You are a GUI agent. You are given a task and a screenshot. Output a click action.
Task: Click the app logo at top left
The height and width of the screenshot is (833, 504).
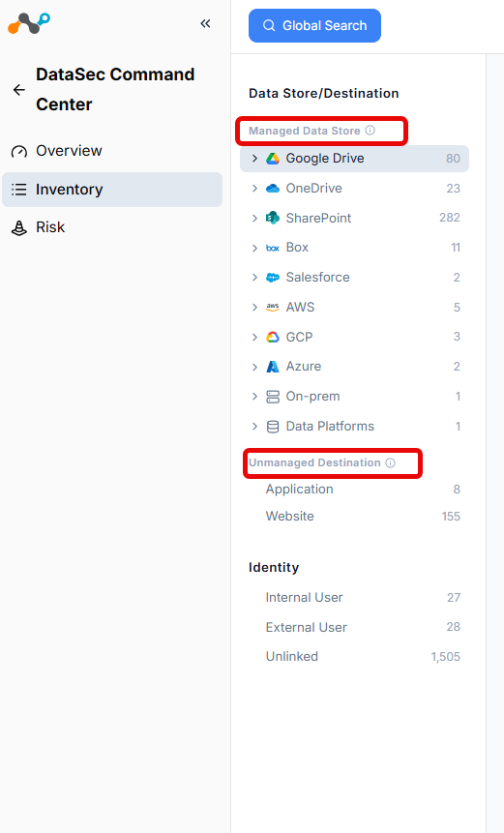[29, 23]
